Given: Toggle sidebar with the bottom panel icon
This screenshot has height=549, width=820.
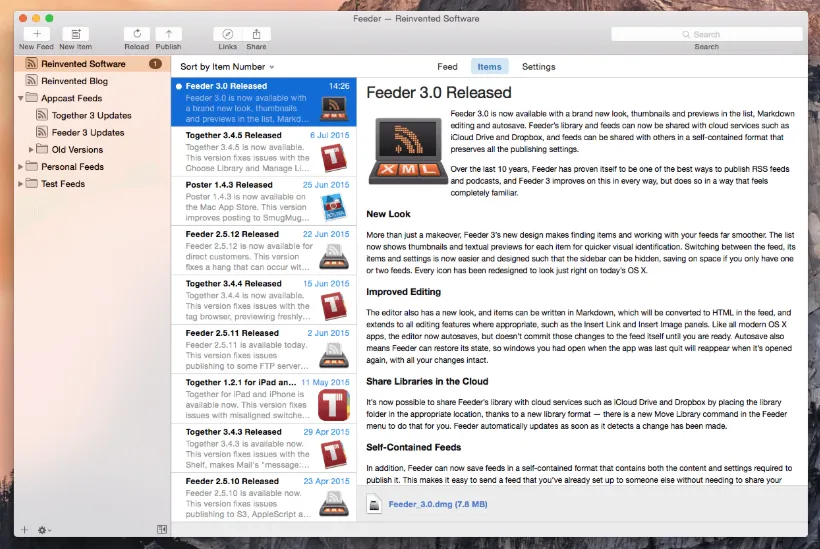Looking at the screenshot, I should (x=162, y=530).
